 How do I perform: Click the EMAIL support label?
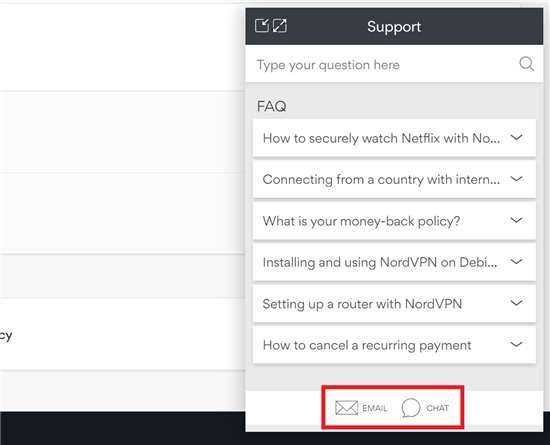point(375,408)
